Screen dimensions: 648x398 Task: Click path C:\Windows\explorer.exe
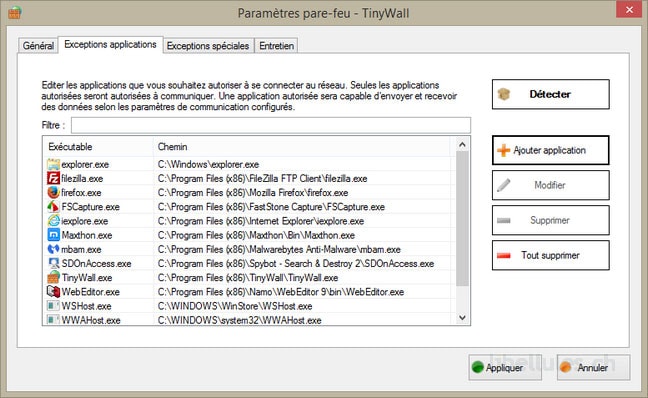coord(208,164)
